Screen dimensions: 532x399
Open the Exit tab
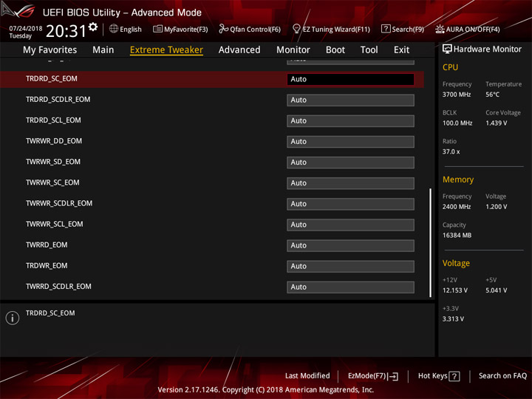click(x=401, y=50)
